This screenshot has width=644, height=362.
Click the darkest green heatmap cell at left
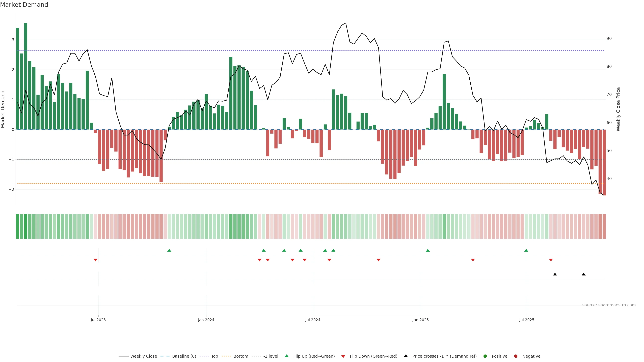point(25,226)
